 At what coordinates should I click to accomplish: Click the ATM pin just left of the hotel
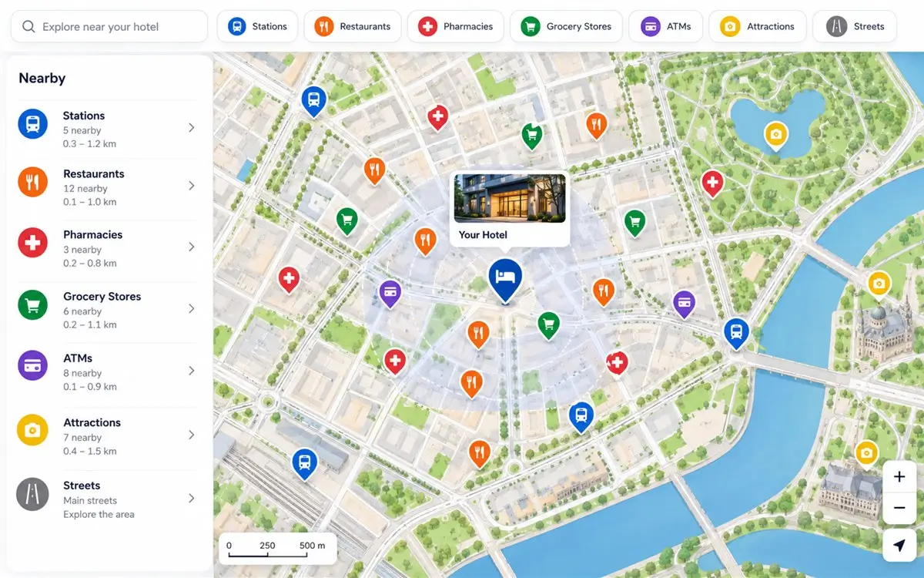[390, 293]
